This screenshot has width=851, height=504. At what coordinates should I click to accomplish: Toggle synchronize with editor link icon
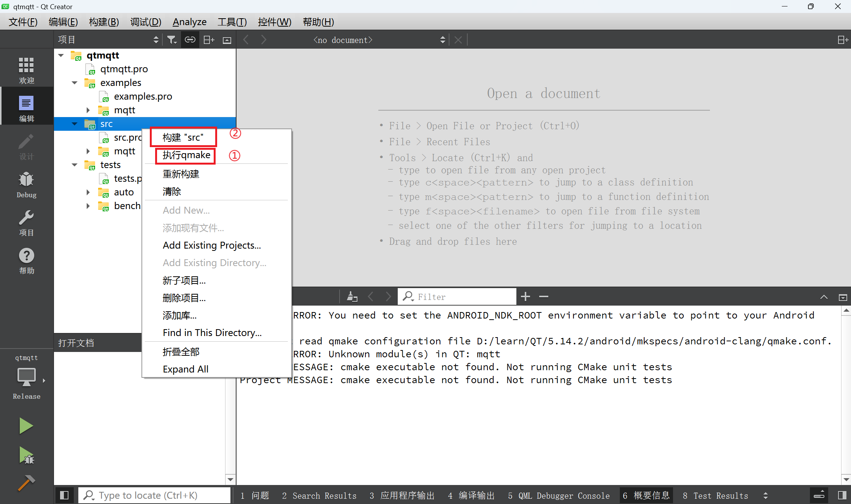click(190, 40)
